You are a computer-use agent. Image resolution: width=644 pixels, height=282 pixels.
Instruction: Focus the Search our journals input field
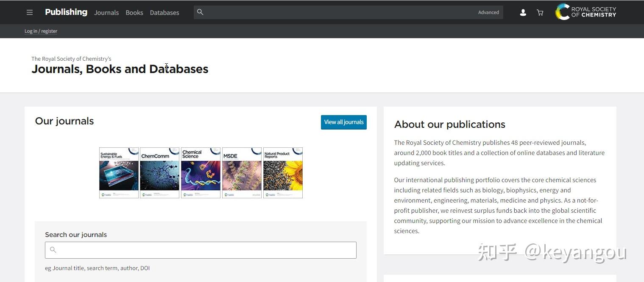pos(201,250)
